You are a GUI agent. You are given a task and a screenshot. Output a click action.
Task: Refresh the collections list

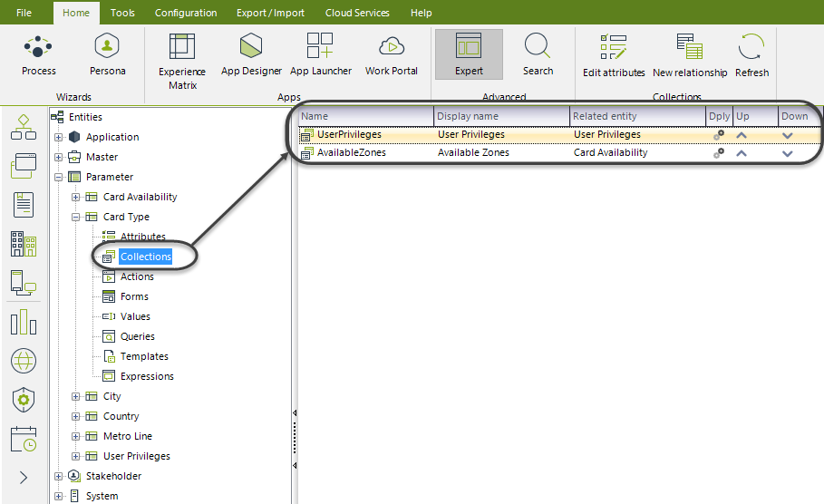(751, 54)
